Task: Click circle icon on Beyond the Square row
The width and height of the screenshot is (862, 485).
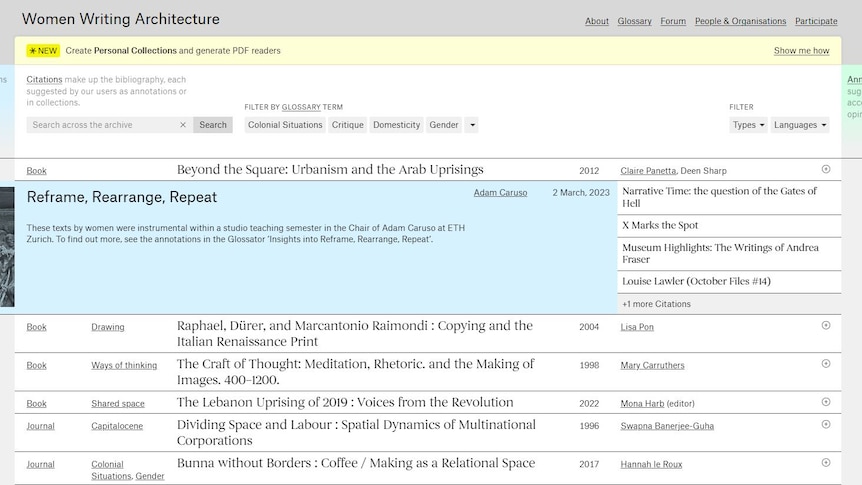Action: [x=826, y=169]
